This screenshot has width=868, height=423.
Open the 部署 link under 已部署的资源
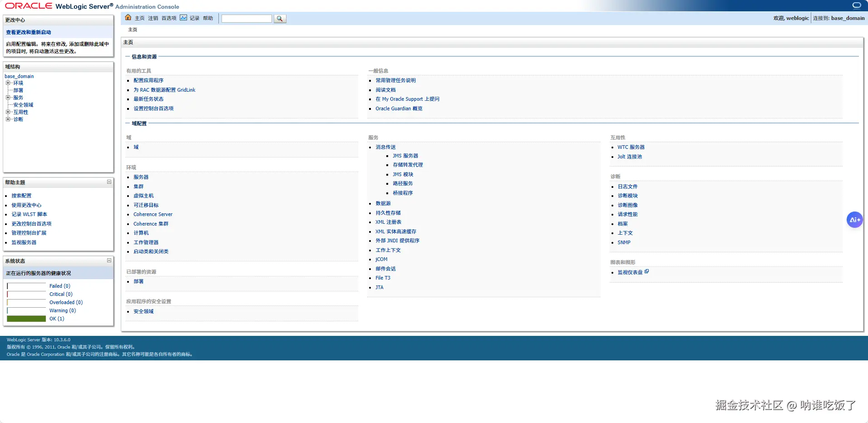pyautogui.click(x=138, y=281)
